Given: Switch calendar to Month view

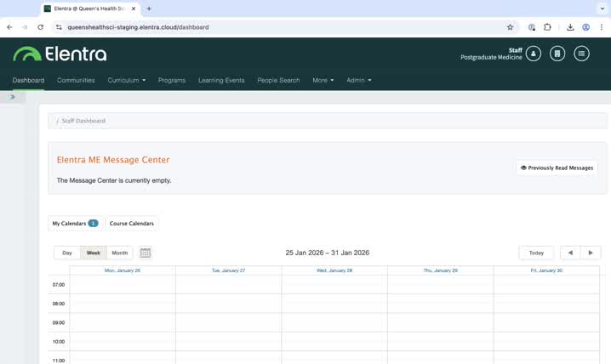Looking at the screenshot, I should coord(120,253).
